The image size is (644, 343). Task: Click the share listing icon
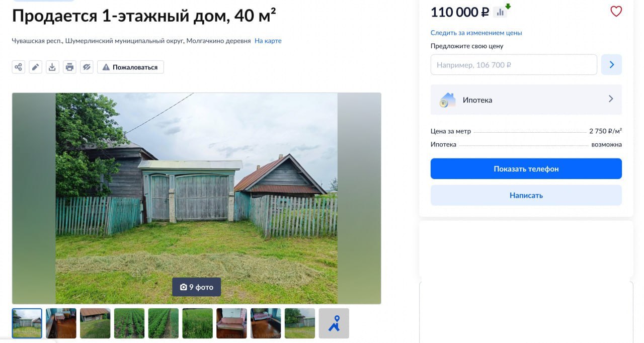coord(19,67)
